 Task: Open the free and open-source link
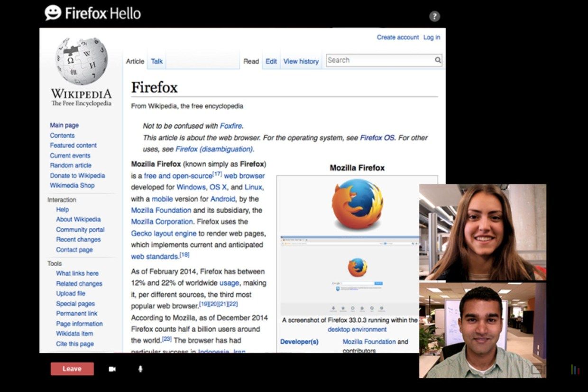178,176
